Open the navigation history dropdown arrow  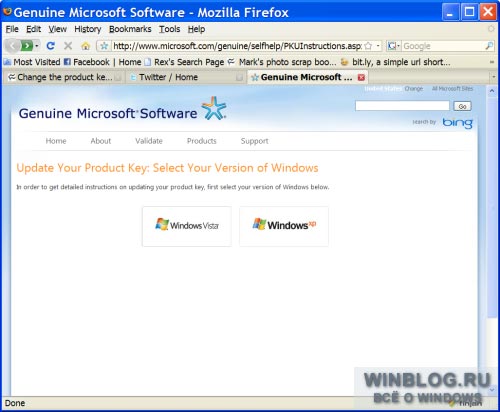click(x=37, y=46)
